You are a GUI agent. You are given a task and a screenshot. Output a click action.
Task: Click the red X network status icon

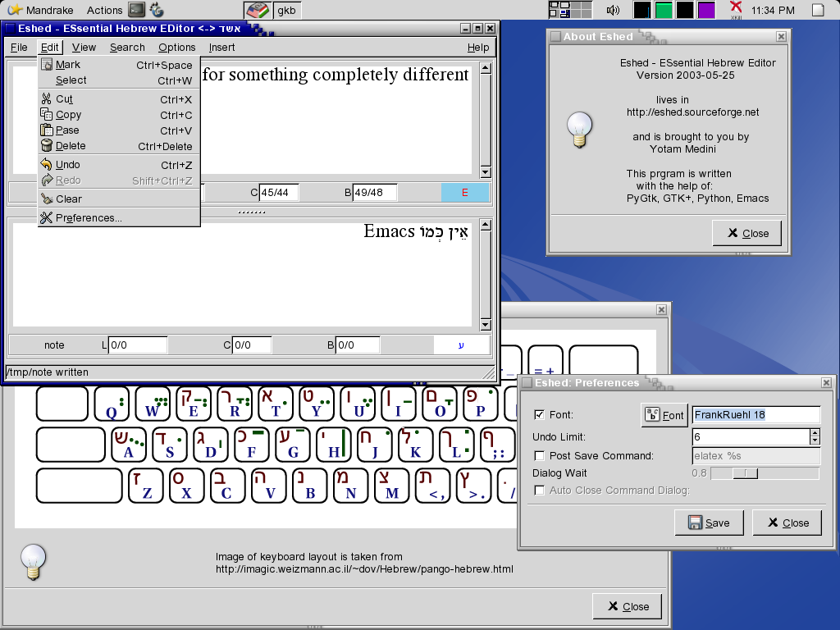[736, 9]
